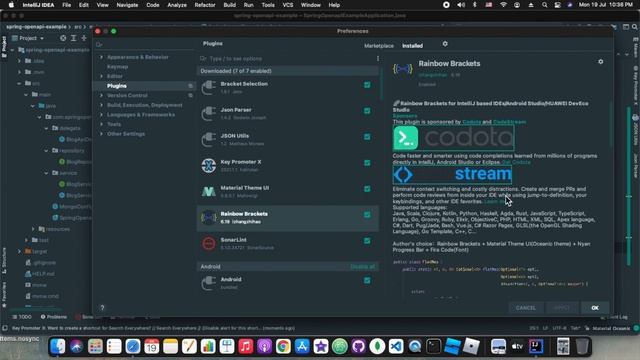Click the Problems tool window button

(x=54, y=317)
